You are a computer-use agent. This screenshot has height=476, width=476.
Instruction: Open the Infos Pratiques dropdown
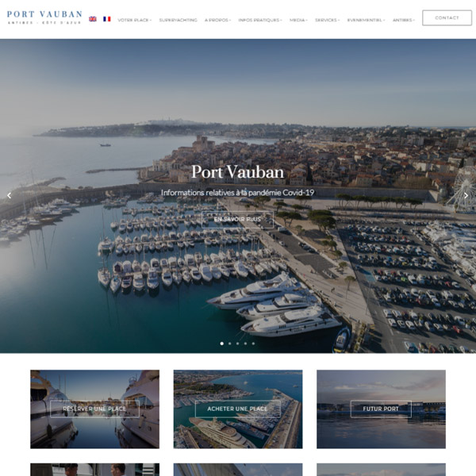coord(260,20)
